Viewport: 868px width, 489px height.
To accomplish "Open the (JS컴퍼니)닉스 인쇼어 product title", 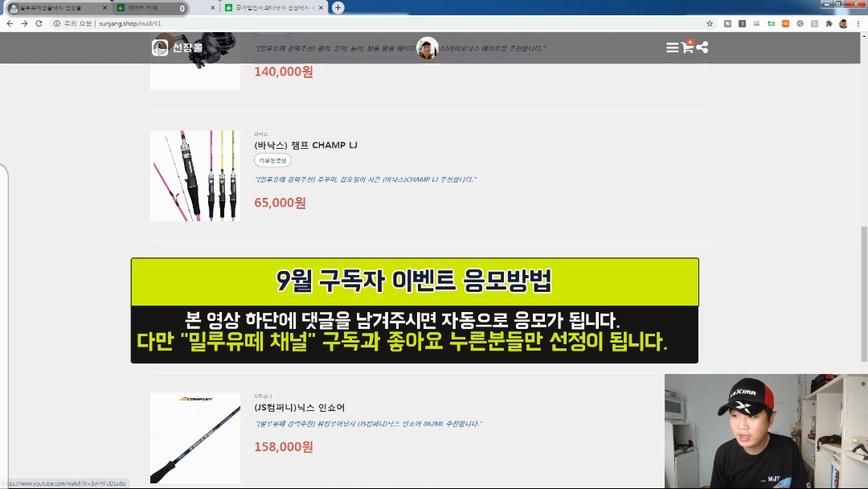I will point(300,408).
